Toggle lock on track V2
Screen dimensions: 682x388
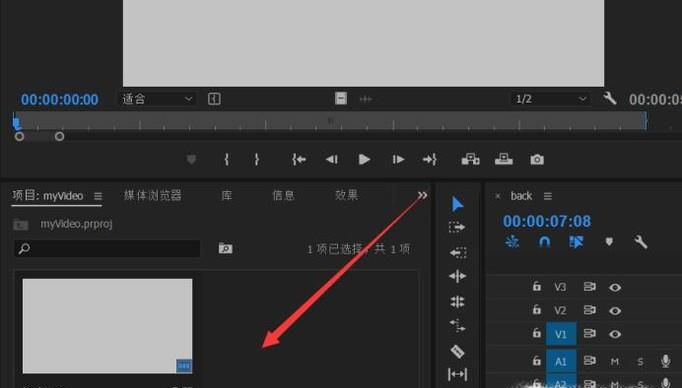pyautogui.click(x=537, y=309)
